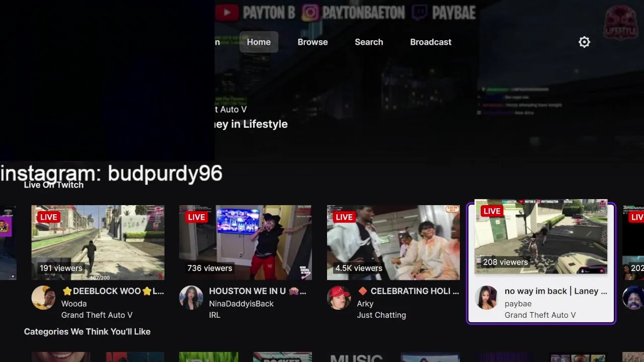
Task: Open the Browse tab
Action: tap(312, 42)
